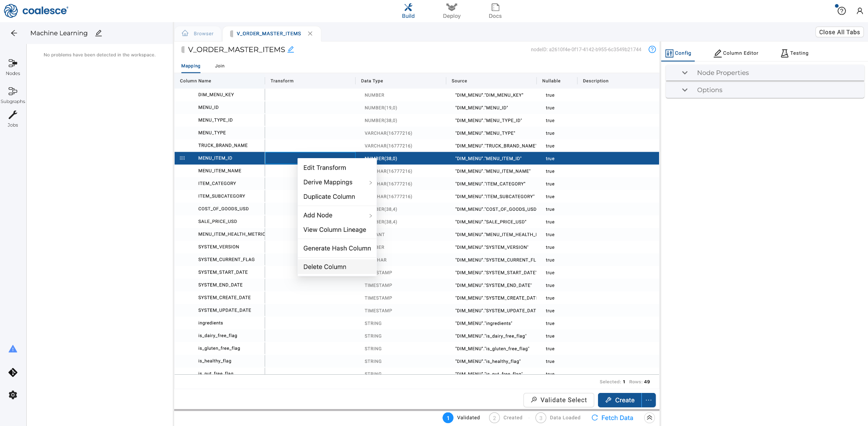Click the Create button
The image size is (868, 426).
[x=620, y=400]
